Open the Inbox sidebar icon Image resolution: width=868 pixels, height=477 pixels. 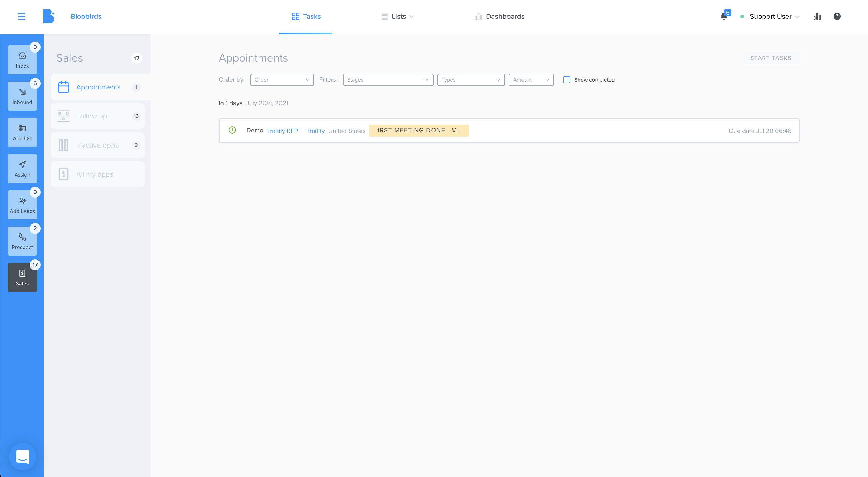(22, 60)
